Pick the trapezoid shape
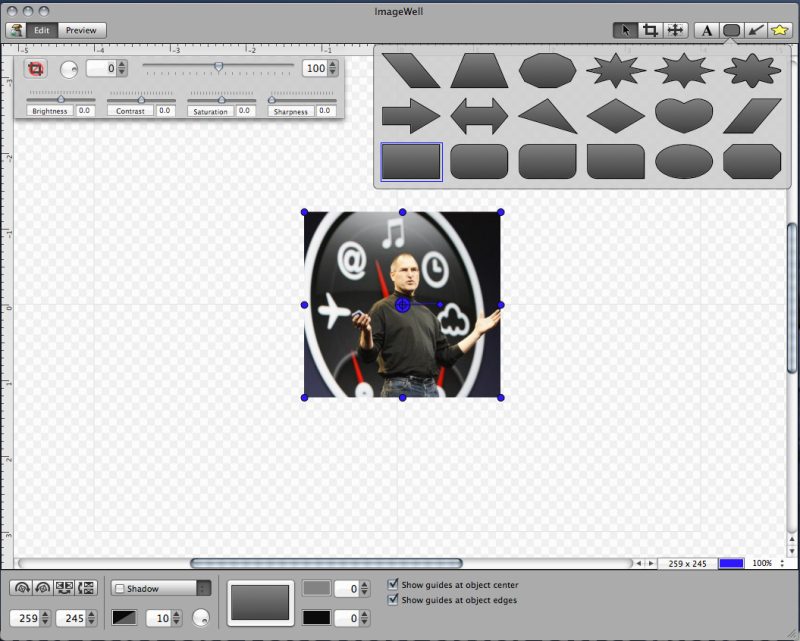Image resolution: width=800 pixels, height=641 pixels. click(479, 70)
